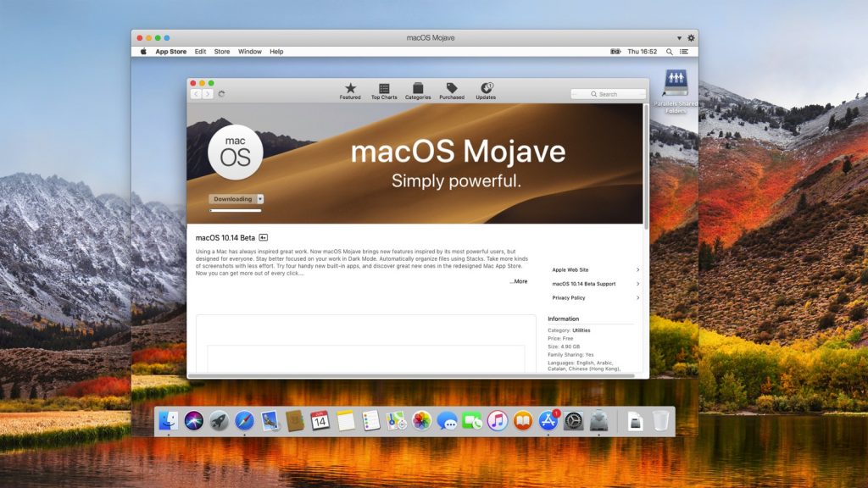This screenshot has width=868, height=488.
Task: Open Notes from the Dock
Action: pos(346,421)
